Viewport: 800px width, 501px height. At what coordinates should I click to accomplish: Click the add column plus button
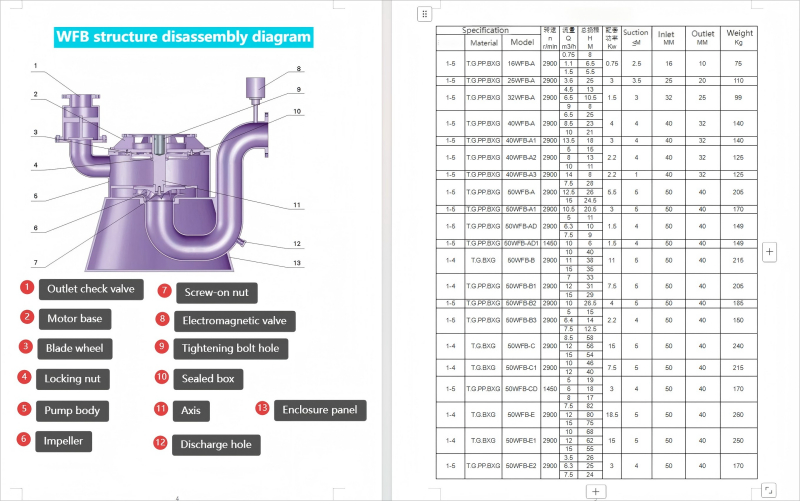click(x=769, y=252)
